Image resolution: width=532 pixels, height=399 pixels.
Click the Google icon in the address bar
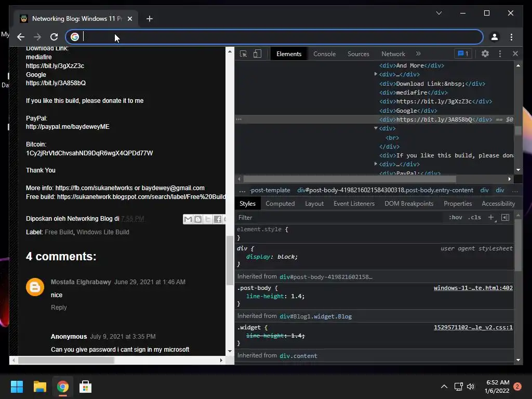pos(75,37)
